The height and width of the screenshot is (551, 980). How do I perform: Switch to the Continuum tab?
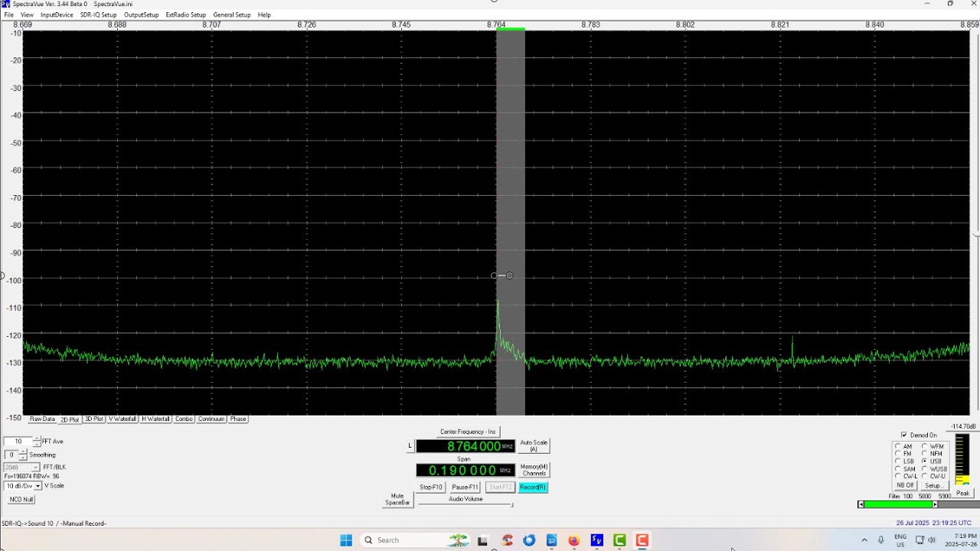point(211,419)
